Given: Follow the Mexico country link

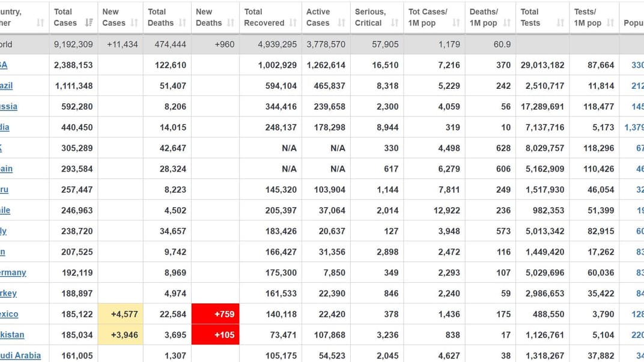Looking at the screenshot, I should click(9, 314).
